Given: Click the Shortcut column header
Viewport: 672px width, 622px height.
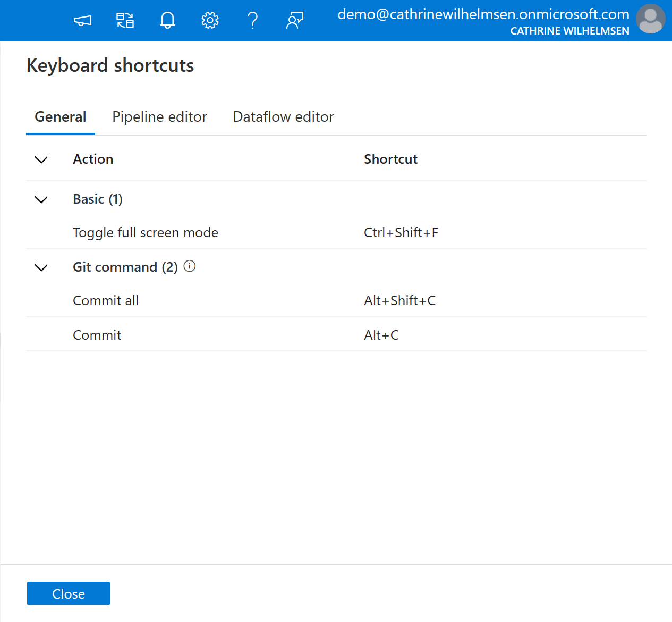Looking at the screenshot, I should tap(390, 159).
